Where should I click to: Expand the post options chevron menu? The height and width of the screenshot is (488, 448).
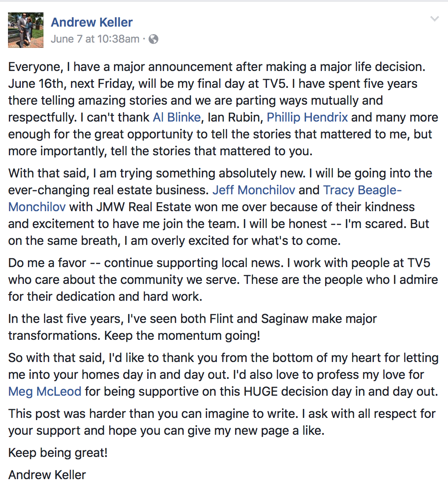coord(435,19)
